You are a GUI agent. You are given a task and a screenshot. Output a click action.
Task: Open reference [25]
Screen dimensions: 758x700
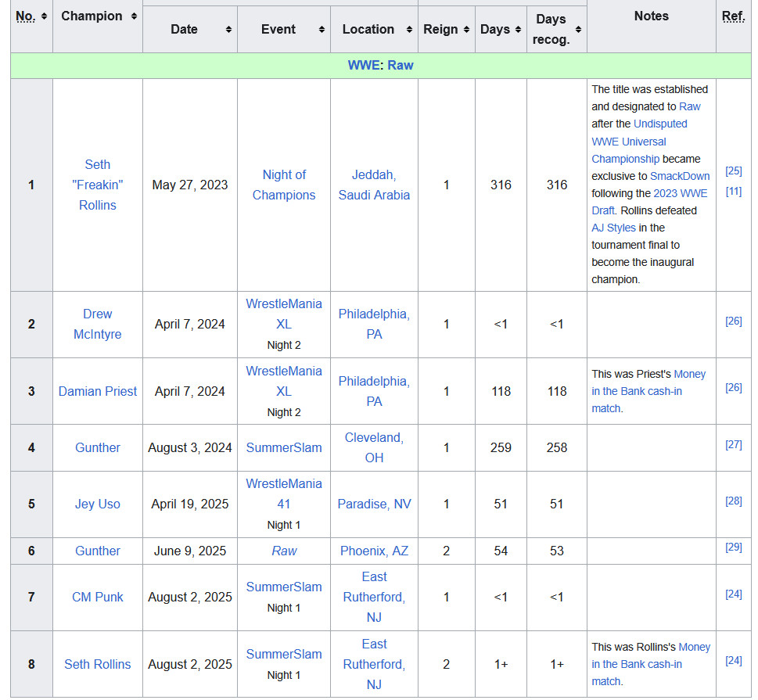pos(733,171)
